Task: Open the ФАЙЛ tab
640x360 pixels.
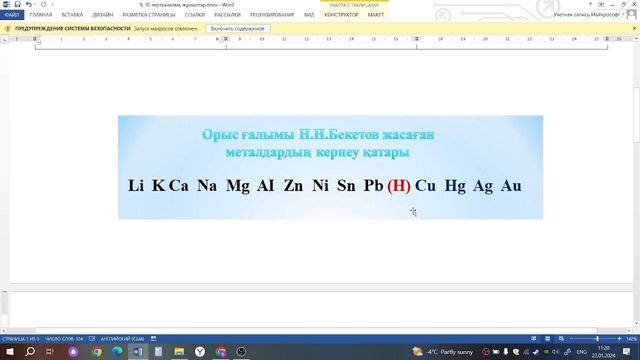Action: tap(12, 15)
